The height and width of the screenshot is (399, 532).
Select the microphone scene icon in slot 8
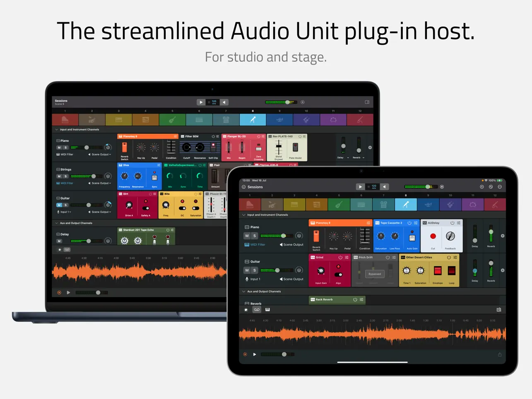[406, 204]
